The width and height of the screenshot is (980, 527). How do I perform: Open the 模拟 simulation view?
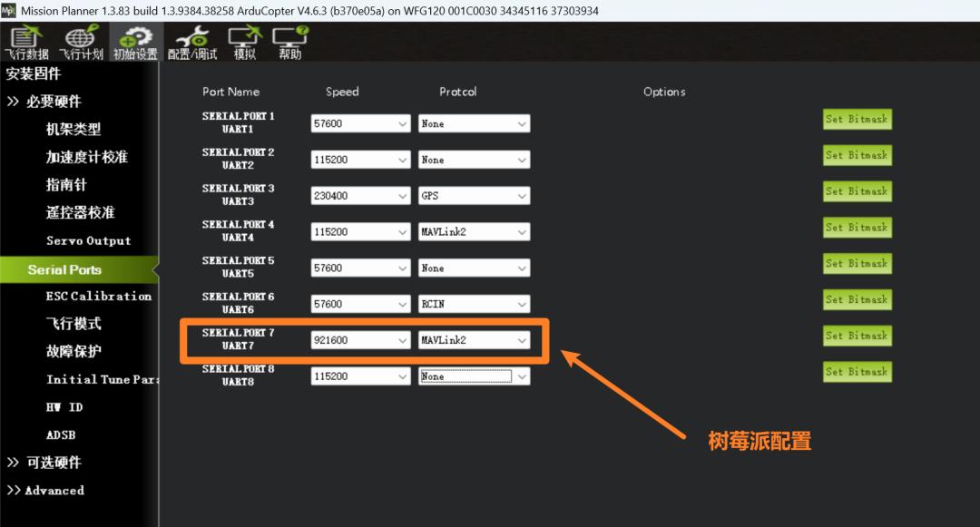coord(244,43)
